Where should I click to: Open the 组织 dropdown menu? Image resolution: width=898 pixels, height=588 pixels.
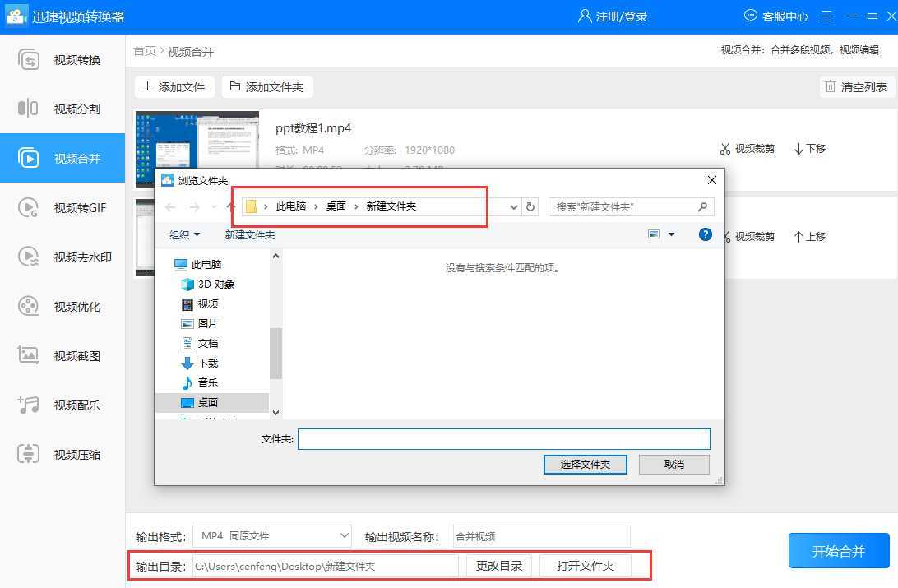point(184,234)
